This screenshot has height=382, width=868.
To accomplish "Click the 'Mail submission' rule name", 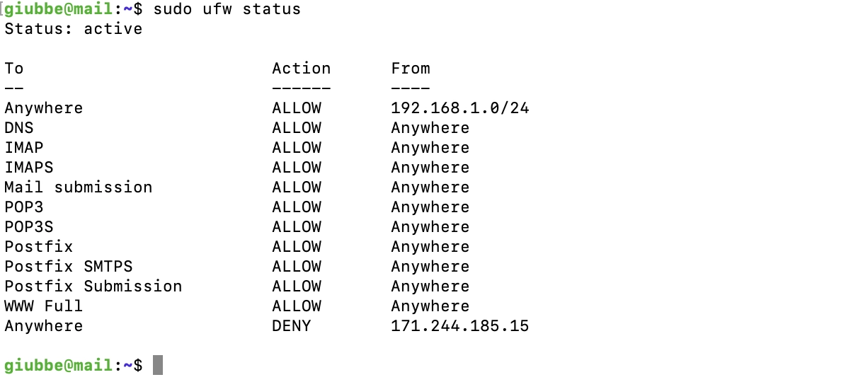I will [x=78, y=187].
